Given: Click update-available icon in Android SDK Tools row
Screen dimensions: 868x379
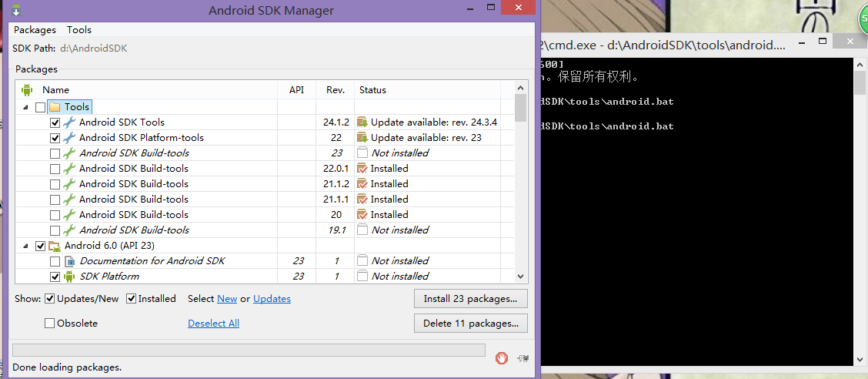Looking at the screenshot, I should tap(362, 122).
